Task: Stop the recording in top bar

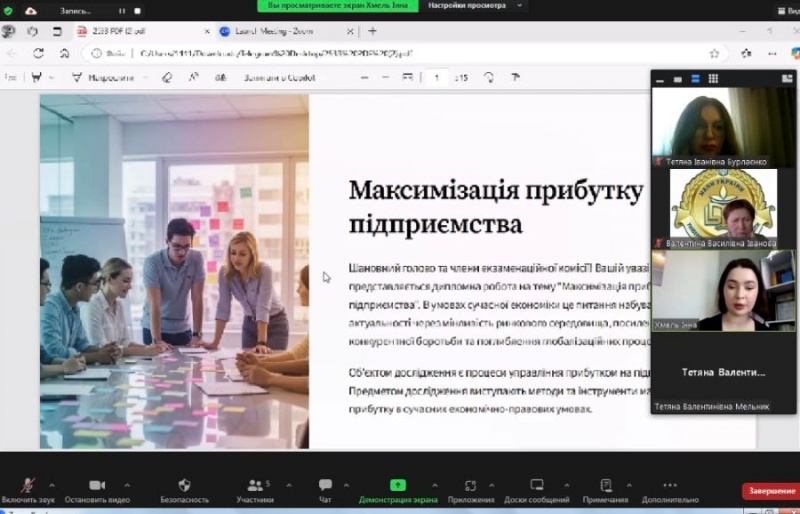Action: [x=137, y=10]
